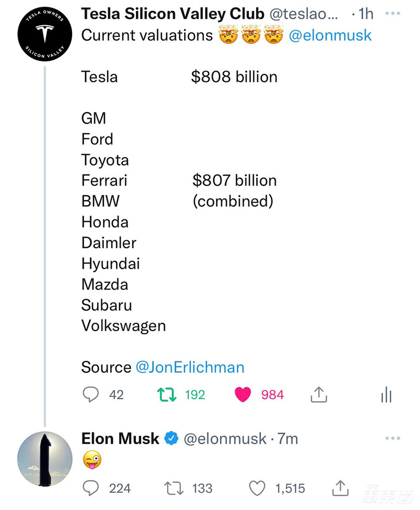Click the Elon Musk display name
The height and width of the screenshot is (510, 420).
pos(120,438)
